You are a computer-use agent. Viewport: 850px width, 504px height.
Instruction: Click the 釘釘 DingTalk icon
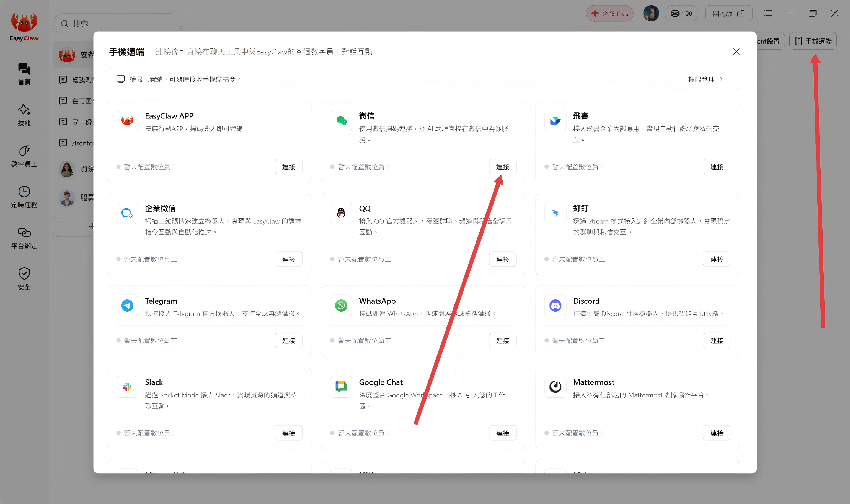(x=555, y=213)
